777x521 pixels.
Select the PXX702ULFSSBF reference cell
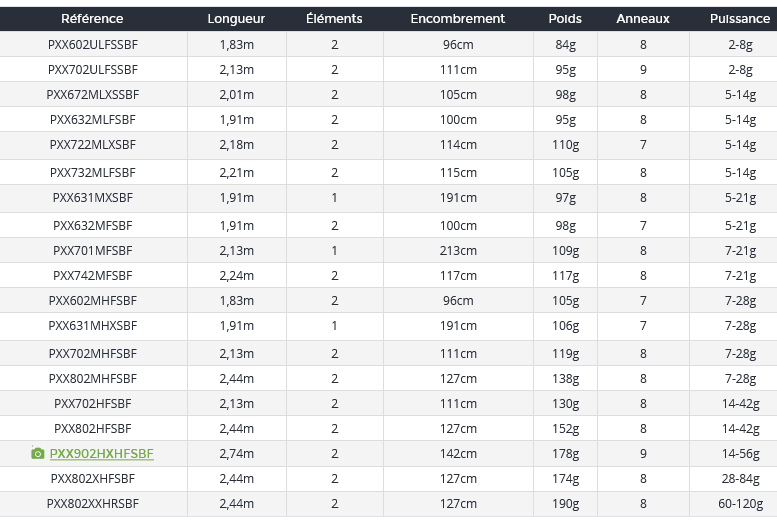click(x=93, y=70)
